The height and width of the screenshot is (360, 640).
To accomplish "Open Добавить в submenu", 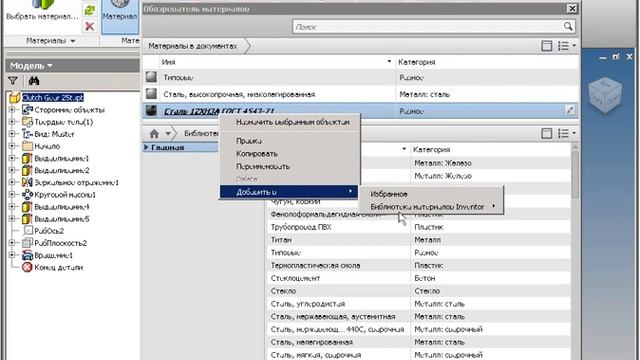I will pos(289,192).
